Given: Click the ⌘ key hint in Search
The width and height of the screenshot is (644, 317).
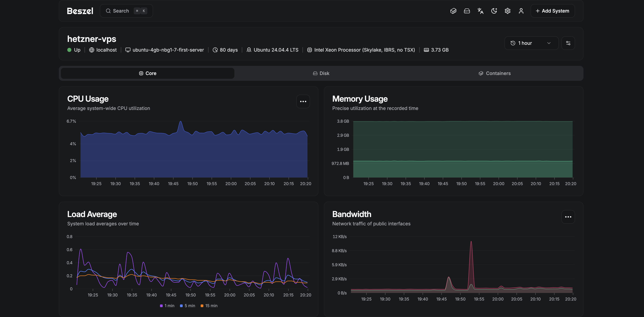Looking at the screenshot, I should pyautogui.click(x=137, y=11).
